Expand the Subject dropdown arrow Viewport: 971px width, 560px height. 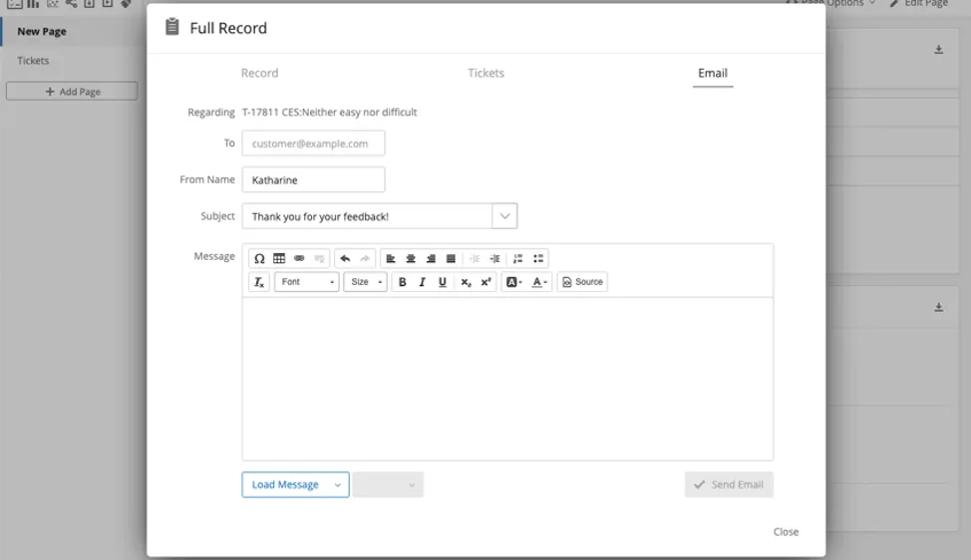tap(504, 216)
